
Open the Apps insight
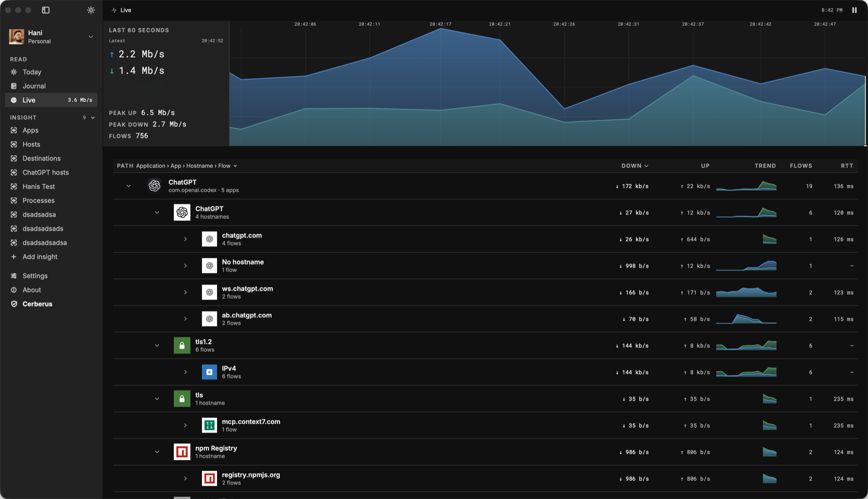(51, 130)
